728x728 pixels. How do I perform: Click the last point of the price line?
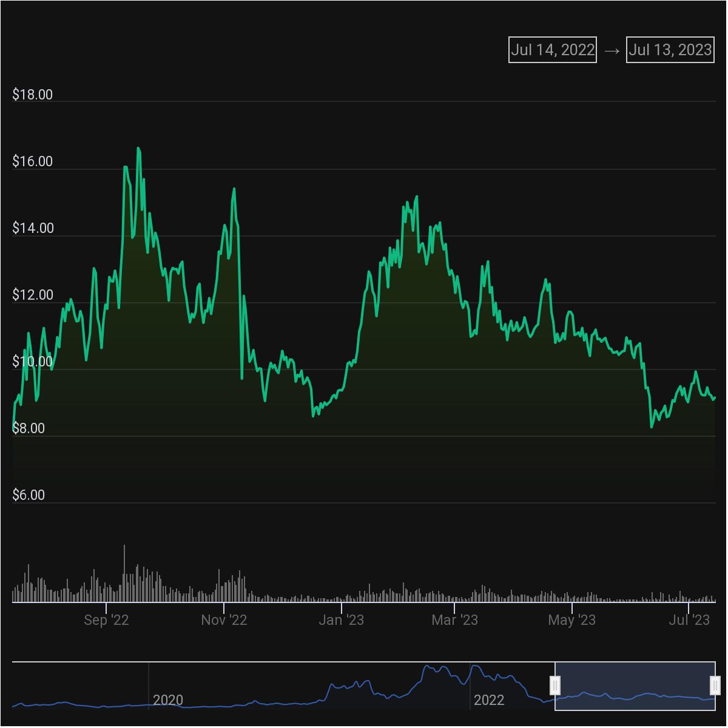pyautogui.click(x=715, y=398)
